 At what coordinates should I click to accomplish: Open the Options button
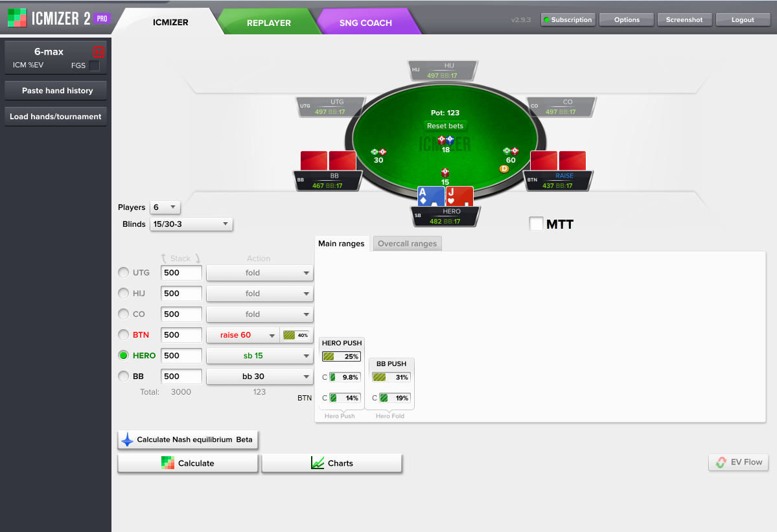point(627,20)
